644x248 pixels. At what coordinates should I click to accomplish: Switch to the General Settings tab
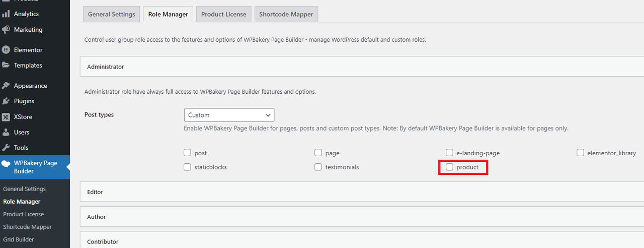(112, 14)
